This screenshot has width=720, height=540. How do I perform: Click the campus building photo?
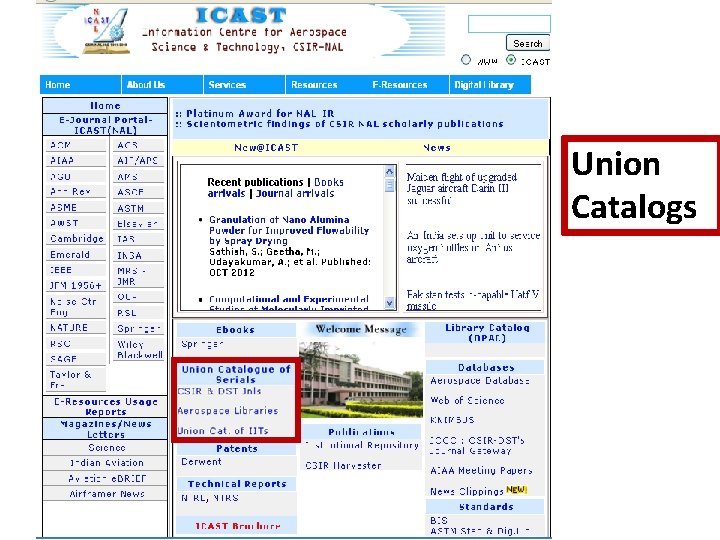point(361,380)
